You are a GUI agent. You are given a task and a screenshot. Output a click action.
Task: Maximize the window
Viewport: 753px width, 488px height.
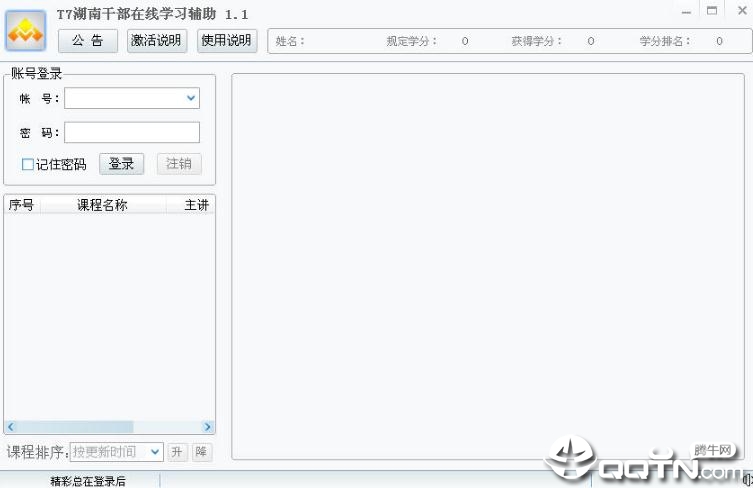pos(712,11)
